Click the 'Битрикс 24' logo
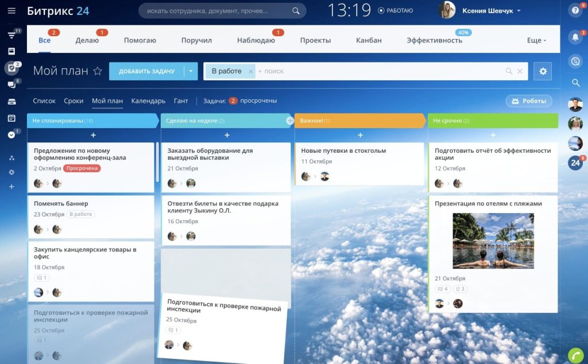This screenshot has width=588, height=364. point(58,11)
